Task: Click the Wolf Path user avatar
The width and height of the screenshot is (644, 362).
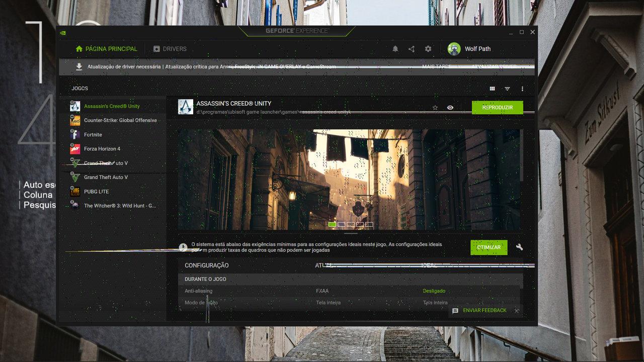Action: coord(454,49)
